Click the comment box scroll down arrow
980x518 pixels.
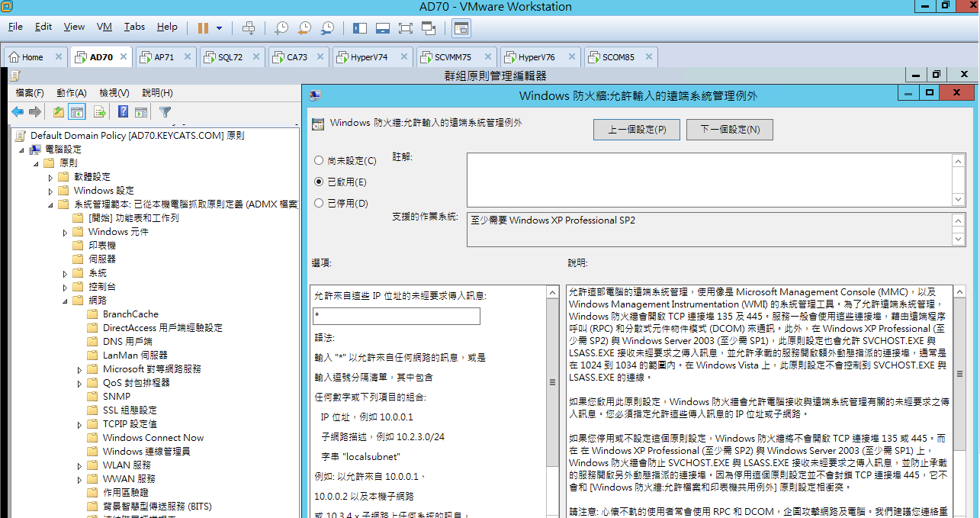[959, 199]
